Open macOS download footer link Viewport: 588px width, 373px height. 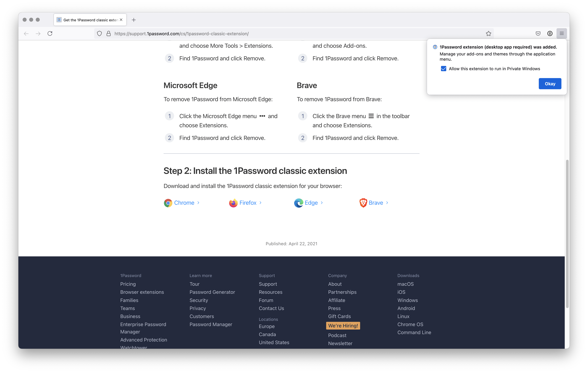click(x=406, y=284)
